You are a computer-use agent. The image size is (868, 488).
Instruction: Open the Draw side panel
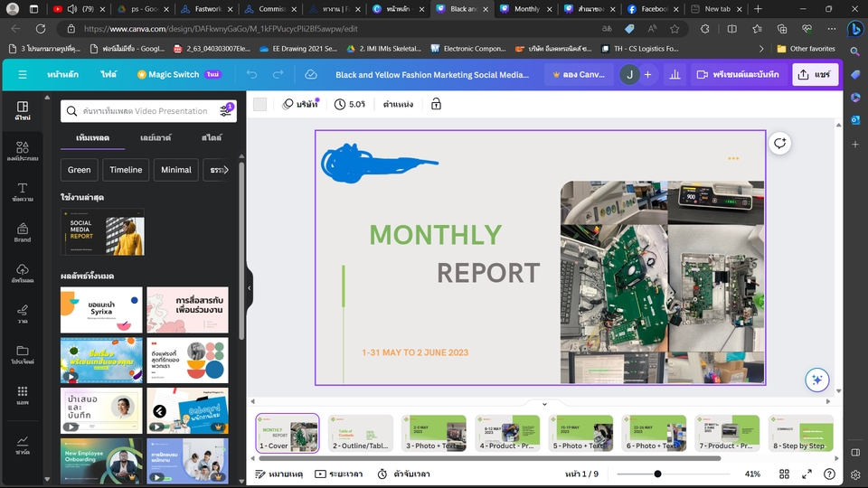[22, 314]
